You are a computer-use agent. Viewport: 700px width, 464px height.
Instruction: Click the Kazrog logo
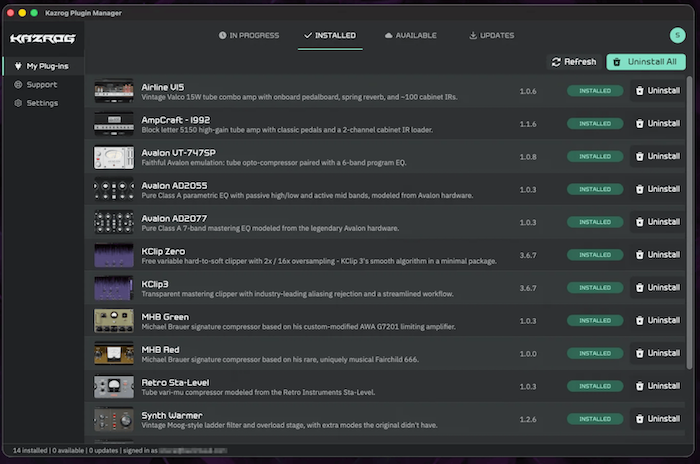(43, 38)
